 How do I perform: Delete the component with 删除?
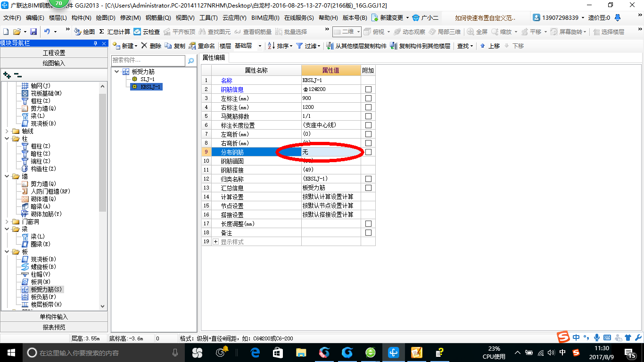coord(151,46)
